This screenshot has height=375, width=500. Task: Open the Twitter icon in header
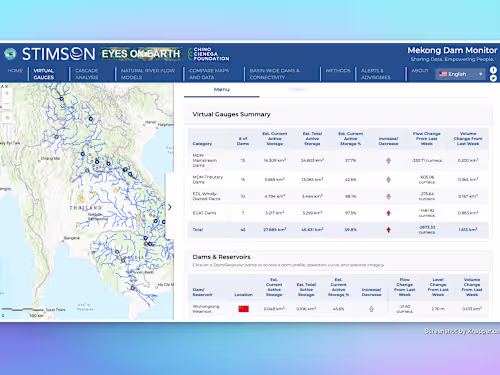493,78
